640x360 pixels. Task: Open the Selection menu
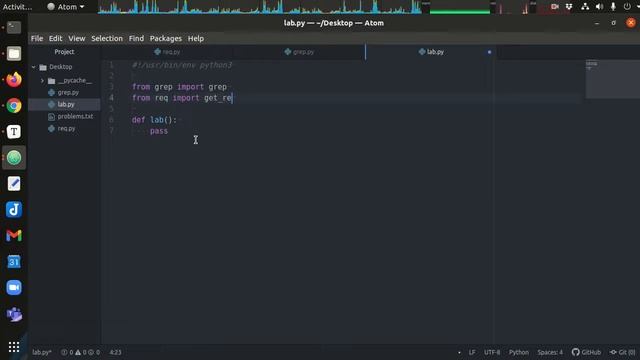click(107, 38)
